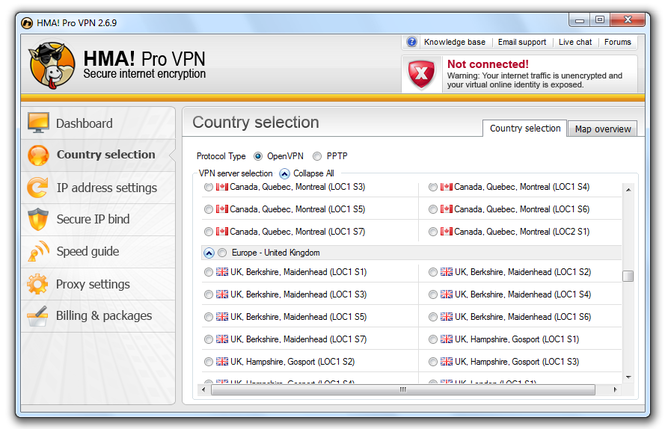This screenshot has height=429, width=665.
Task: Choose UK Gosport LOC1 S2 server
Action: pyautogui.click(x=208, y=362)
